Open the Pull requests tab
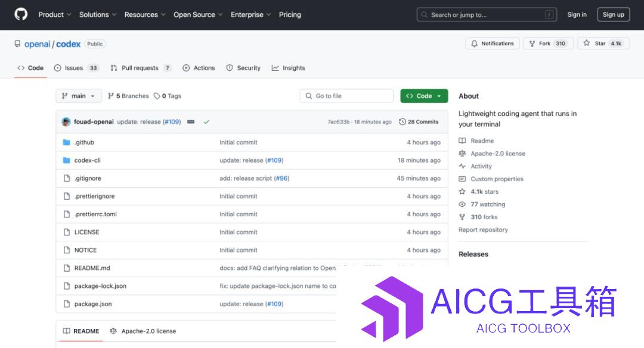 coord(141,68)
